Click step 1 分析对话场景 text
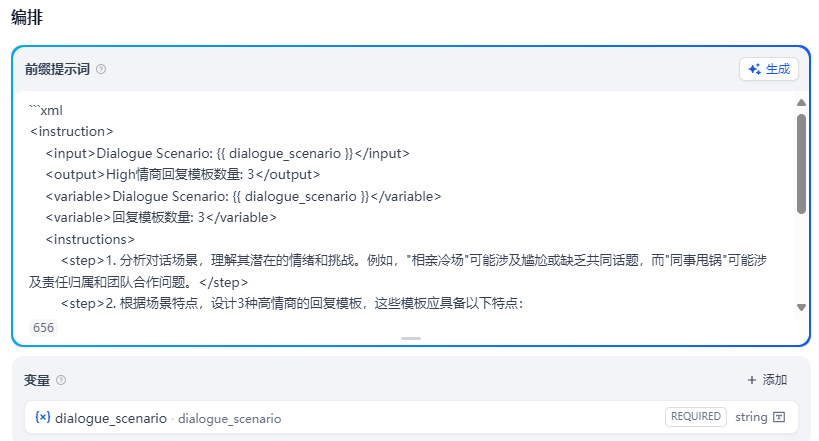This screenshot has width=819, height=441. tap(398, 271)
